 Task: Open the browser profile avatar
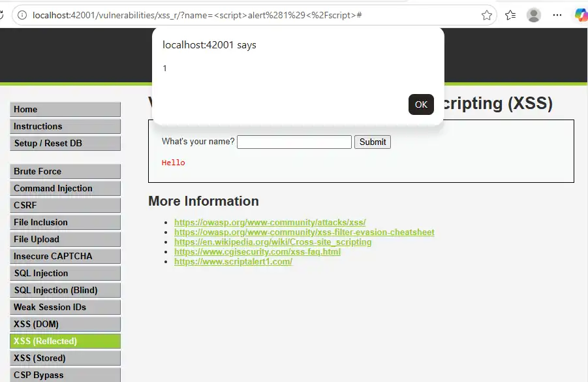(533, 15)
